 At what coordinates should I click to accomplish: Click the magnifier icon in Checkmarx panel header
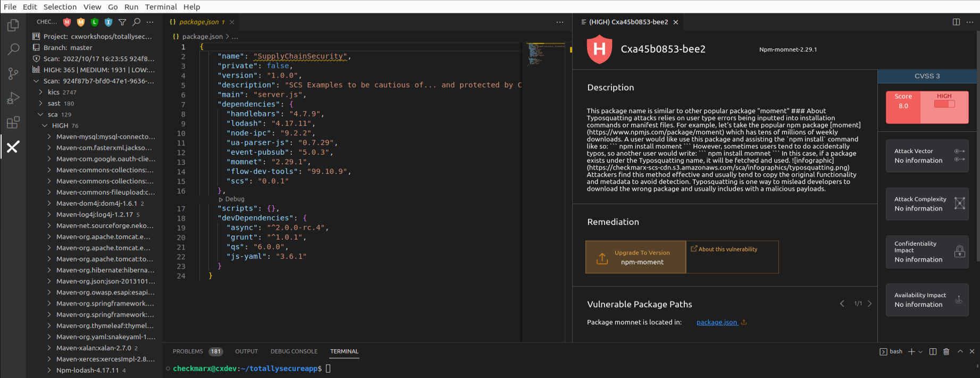pyautogui.click(x=136, y=22)
